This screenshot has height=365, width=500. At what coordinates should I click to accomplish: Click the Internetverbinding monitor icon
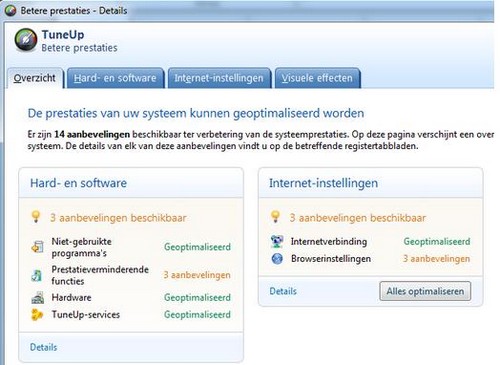[277, 241]
